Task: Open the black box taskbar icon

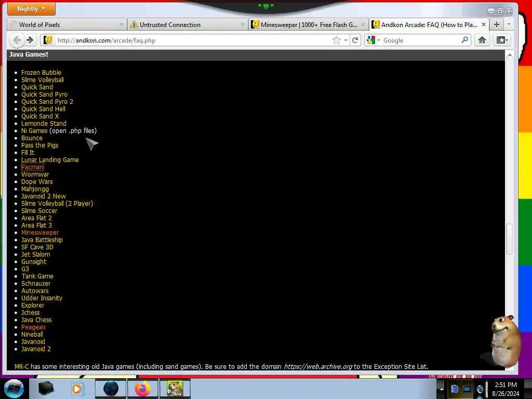Action: click(x=46, y=389)
